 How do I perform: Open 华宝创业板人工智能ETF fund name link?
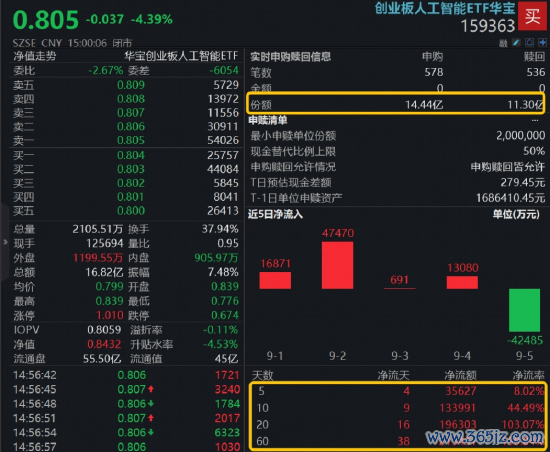coord(181,56)
